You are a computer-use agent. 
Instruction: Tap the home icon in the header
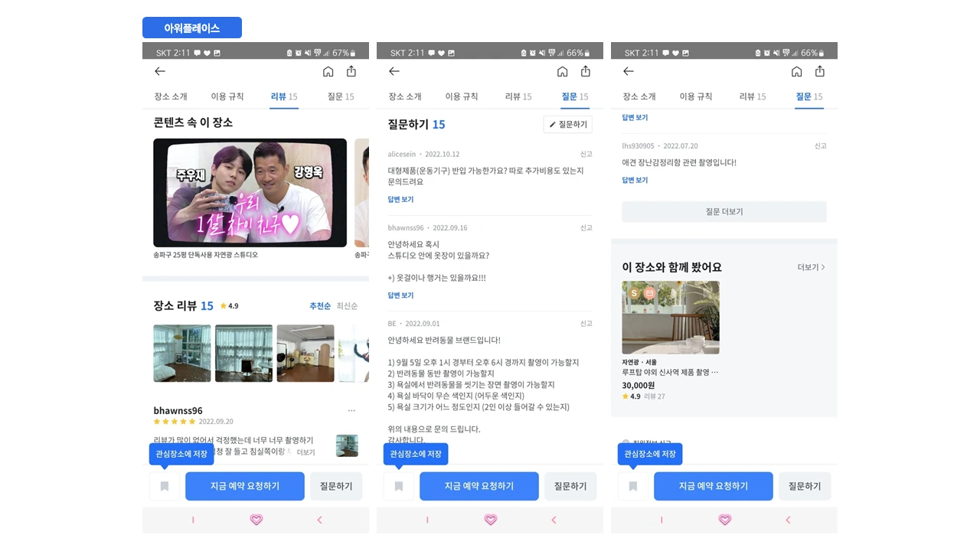pos(328,71)
